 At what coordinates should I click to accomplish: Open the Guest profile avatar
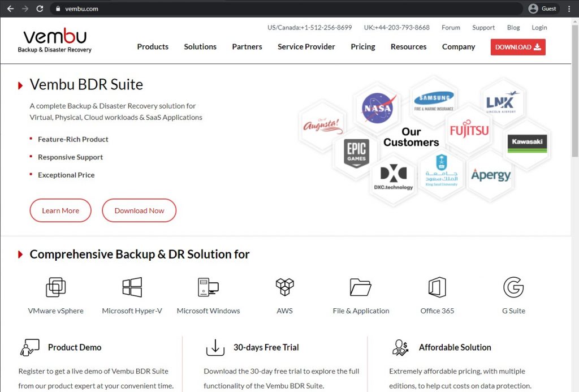[533, 8]
